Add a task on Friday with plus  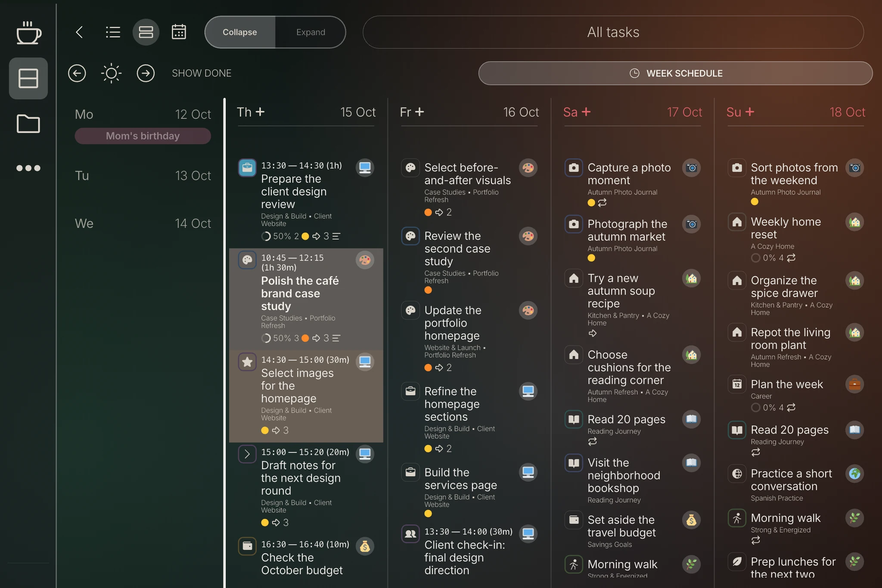tap(419, 112)
